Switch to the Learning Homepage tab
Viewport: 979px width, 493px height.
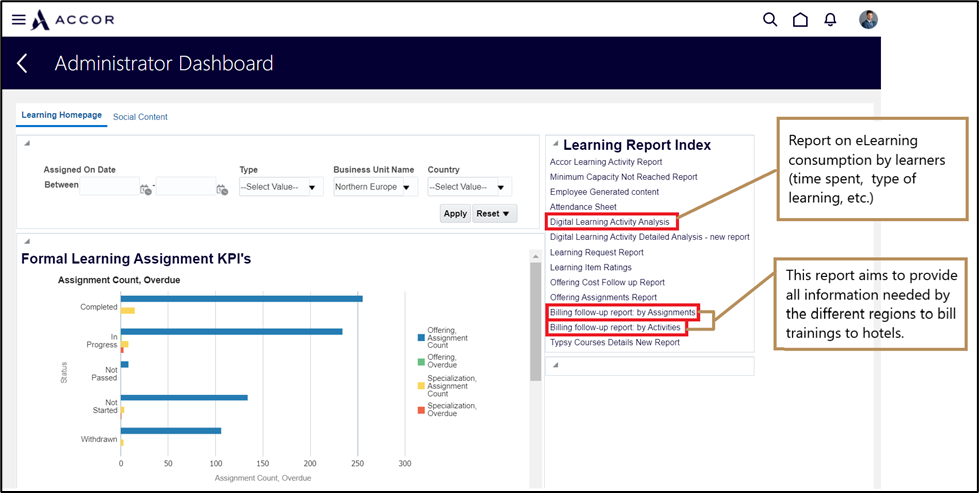[x=61, y=115]
